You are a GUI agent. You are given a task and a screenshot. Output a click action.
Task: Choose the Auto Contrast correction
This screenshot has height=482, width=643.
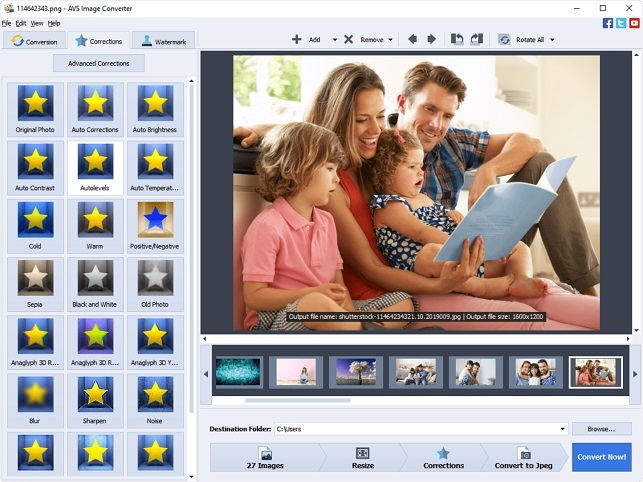35,168
